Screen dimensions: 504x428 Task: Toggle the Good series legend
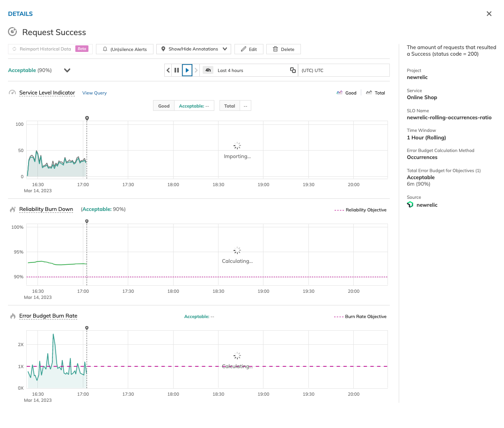click(x=346, y=93)
